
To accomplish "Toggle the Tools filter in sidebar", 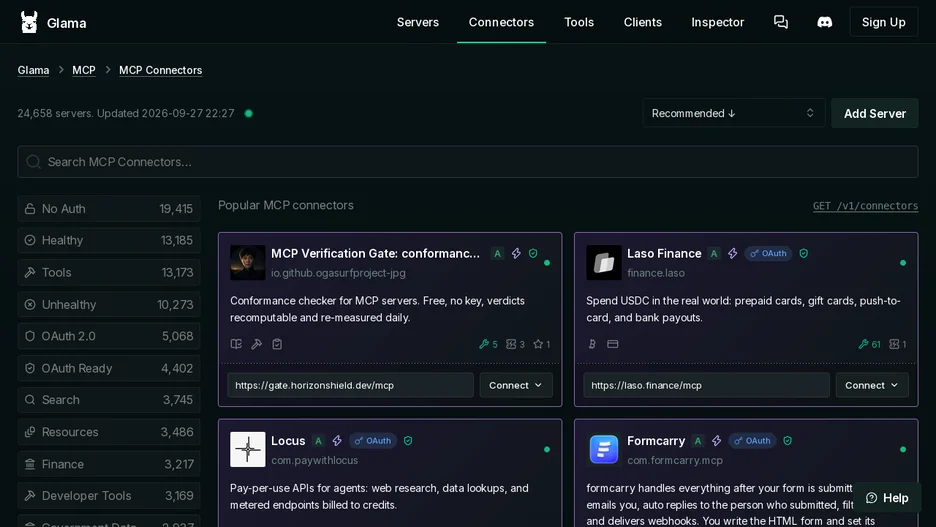I will click(x=109, y=273).
